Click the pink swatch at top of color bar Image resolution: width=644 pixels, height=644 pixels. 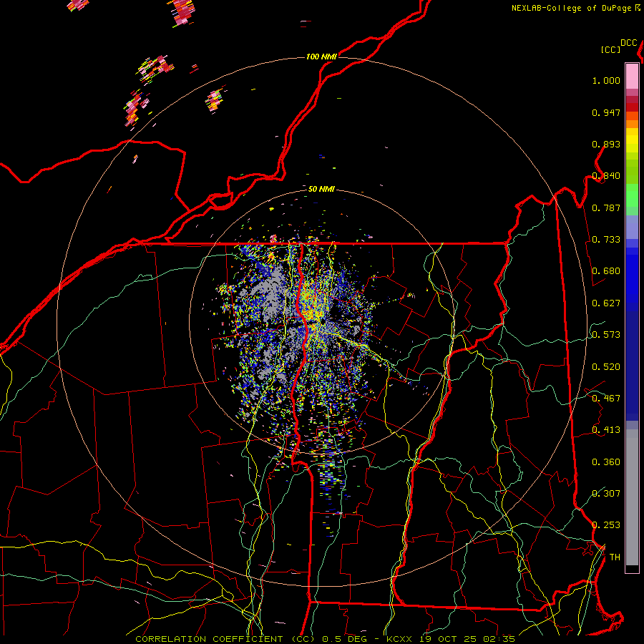[632, 76]
